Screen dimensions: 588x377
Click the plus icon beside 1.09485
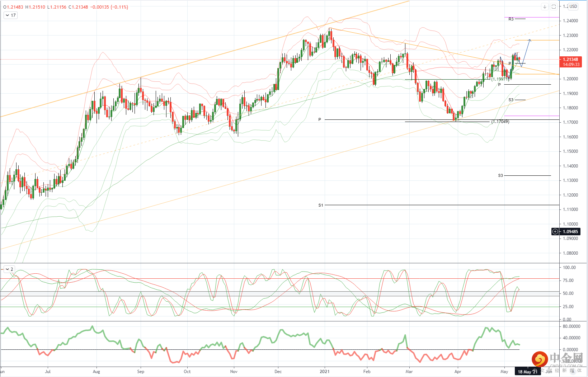point(555,231)
